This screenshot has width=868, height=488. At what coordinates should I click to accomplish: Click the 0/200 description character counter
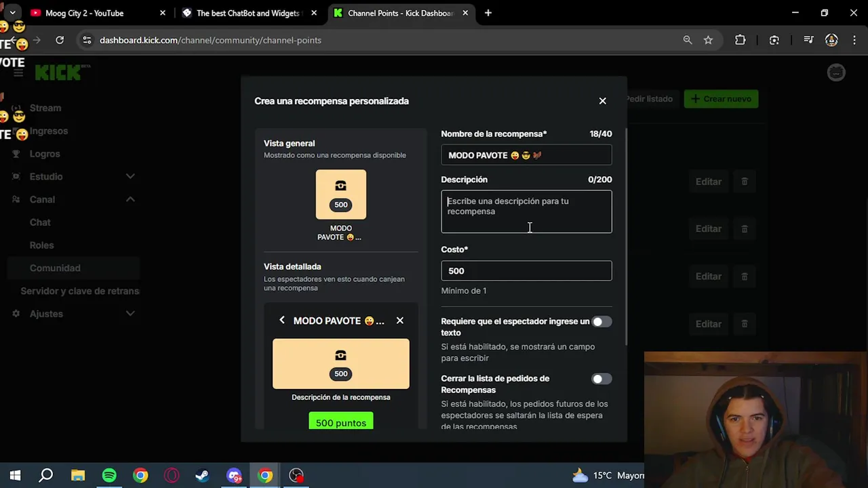pyautogui.click(x=600, y=180)
